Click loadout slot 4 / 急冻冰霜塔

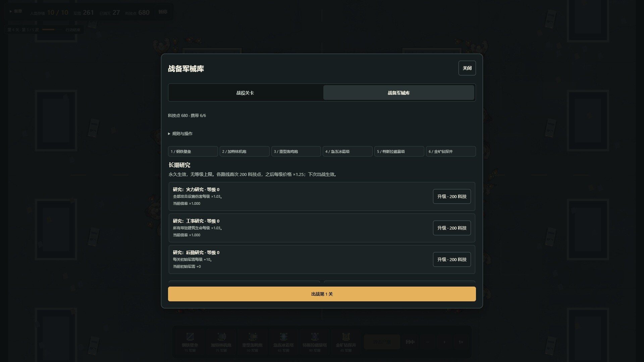pyautogui.click(x=347, y=152)
